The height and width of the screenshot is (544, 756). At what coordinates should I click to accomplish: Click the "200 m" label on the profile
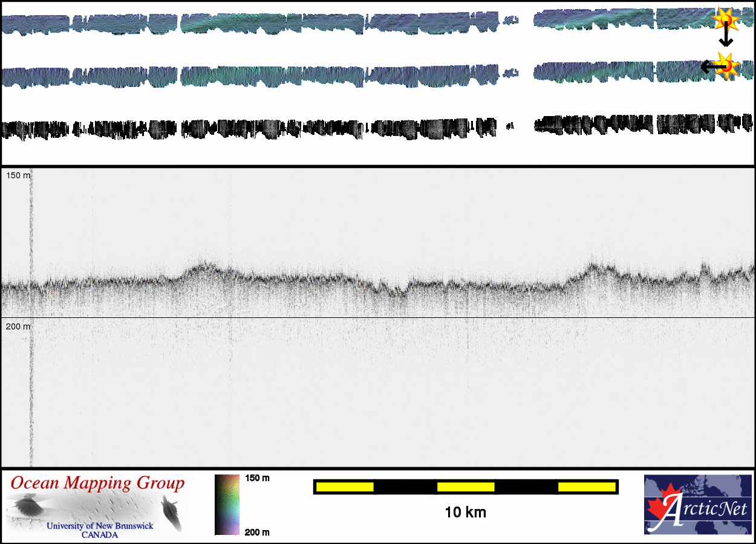click(18, 326)
